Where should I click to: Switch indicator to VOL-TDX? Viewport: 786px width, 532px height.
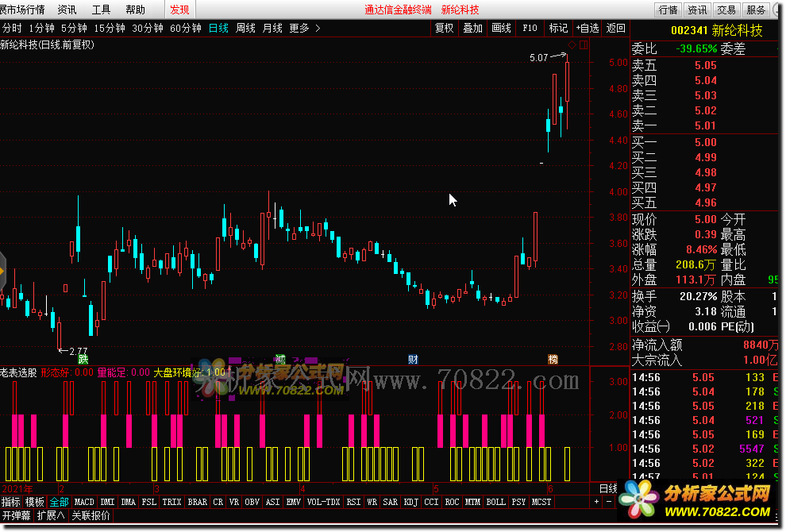323,502
